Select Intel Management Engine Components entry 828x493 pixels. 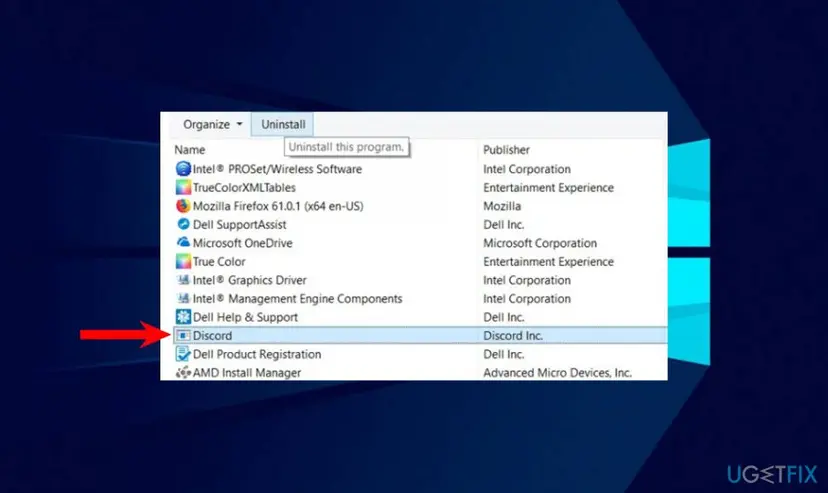click(297, 298)
